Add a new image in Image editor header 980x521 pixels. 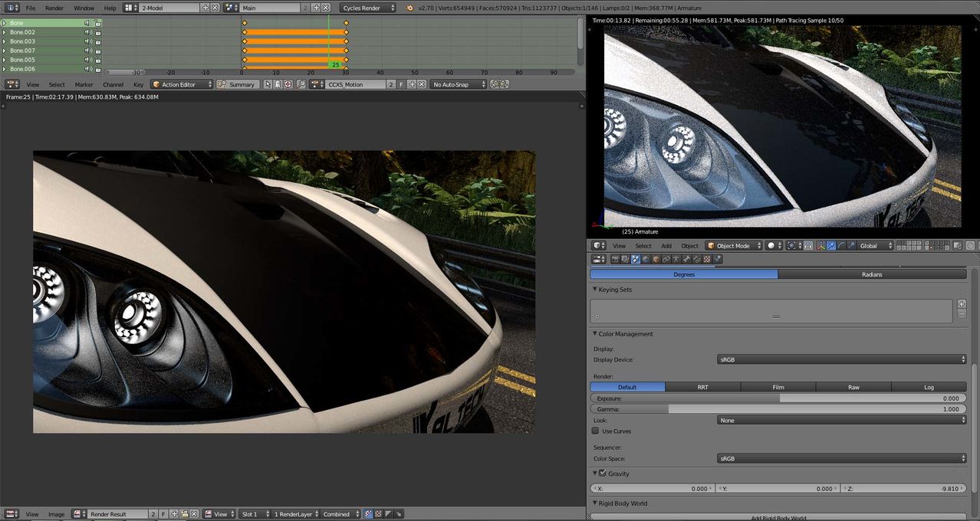coord(174,514)
